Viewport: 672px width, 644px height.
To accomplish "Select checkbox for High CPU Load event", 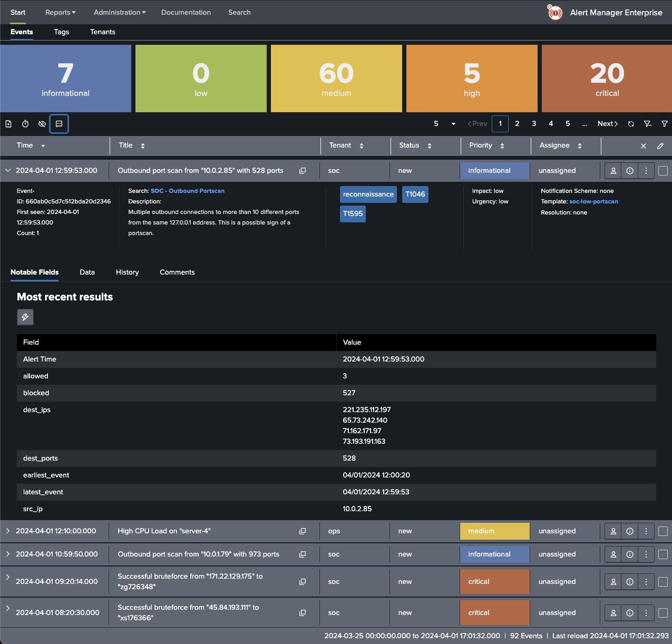I will (663, 531).
